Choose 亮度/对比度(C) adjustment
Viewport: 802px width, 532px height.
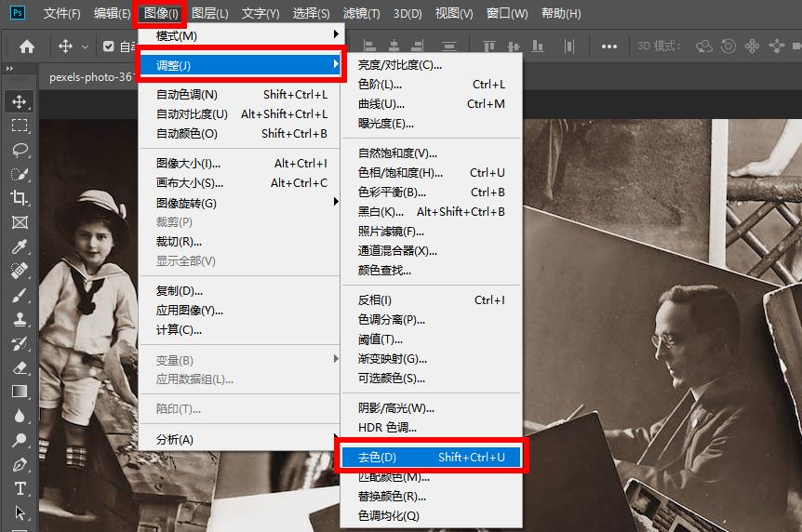(431, 65)
